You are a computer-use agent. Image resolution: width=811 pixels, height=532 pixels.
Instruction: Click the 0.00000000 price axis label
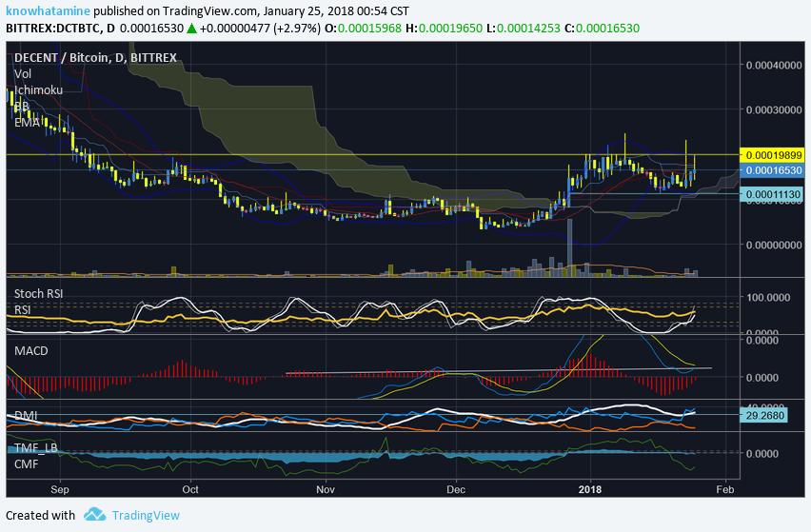[774, 245]
